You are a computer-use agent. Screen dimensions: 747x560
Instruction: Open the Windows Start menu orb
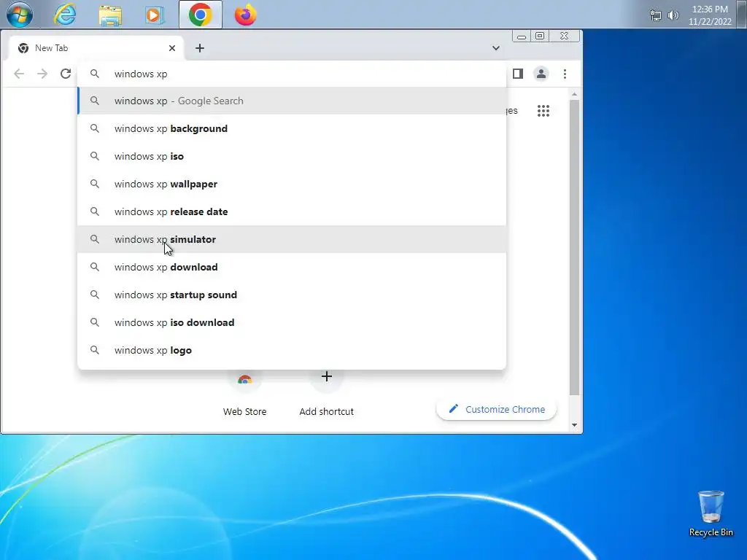click(x=20, y=15)
